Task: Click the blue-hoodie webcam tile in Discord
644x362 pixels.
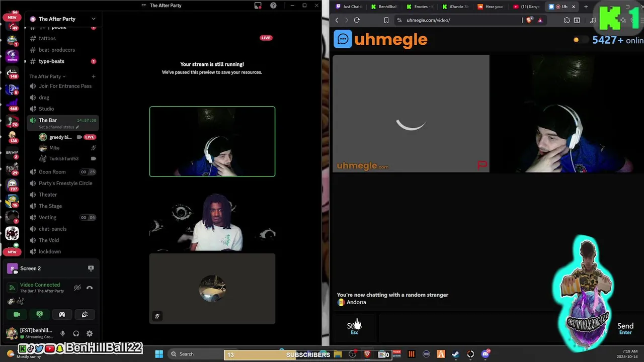Action: (x=212, y=142)
